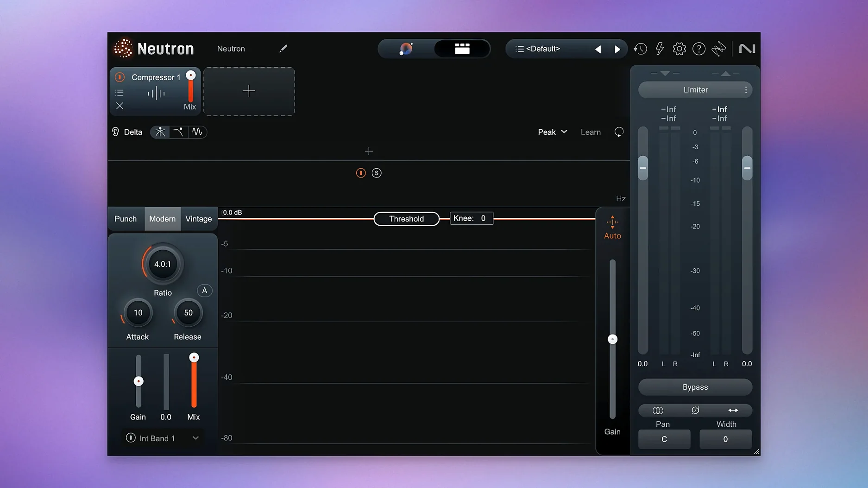Viewport: 868px width, 488px height.
Task: Select the Punch compressor mode tab
Action: click(126, 219)
